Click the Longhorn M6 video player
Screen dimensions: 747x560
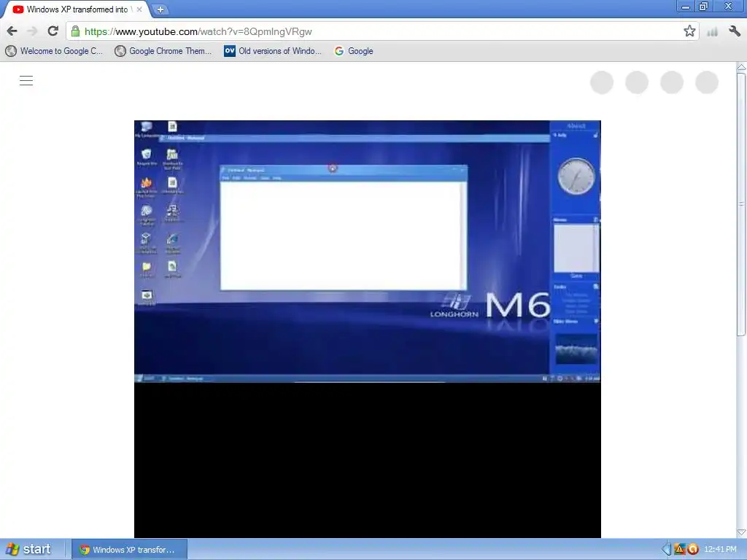point(368,329)
